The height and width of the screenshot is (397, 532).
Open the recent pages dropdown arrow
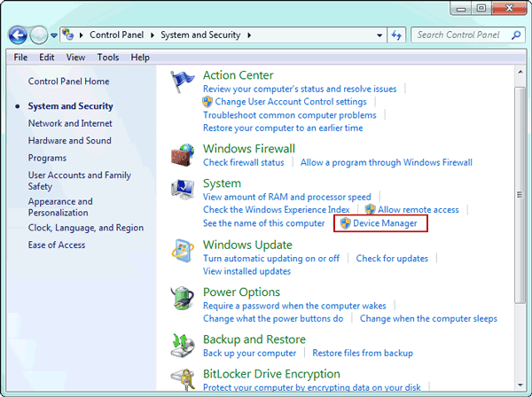[54, 35]
